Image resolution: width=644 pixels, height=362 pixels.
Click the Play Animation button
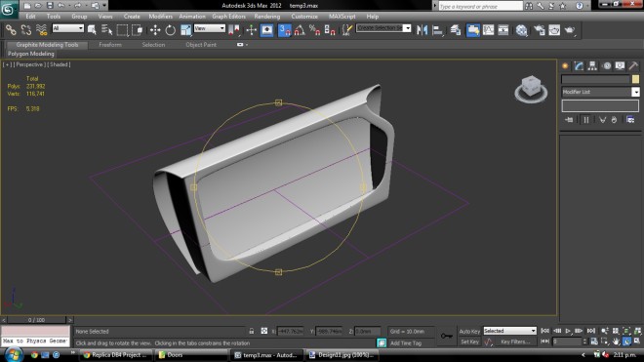pyautogui.click(x=568, y=331)
